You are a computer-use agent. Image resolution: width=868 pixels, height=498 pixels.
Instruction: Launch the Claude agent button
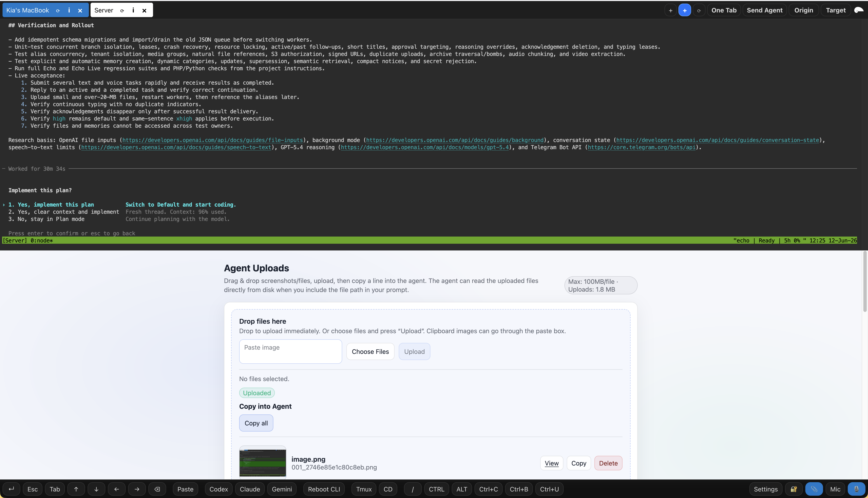[250, 489]
